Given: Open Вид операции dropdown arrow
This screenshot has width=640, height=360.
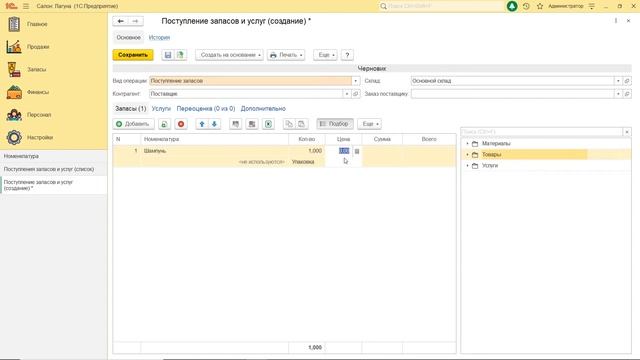Looking at the screenshot, I should [356, 81].
